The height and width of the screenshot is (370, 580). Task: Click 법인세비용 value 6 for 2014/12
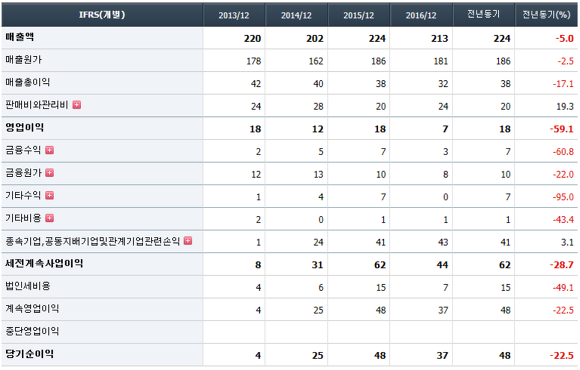[321, 287]
